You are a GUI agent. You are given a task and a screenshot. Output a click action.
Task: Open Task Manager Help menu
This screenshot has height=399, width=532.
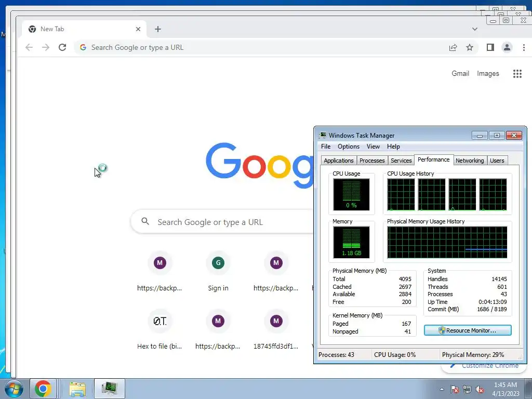[x=393, y=147]
